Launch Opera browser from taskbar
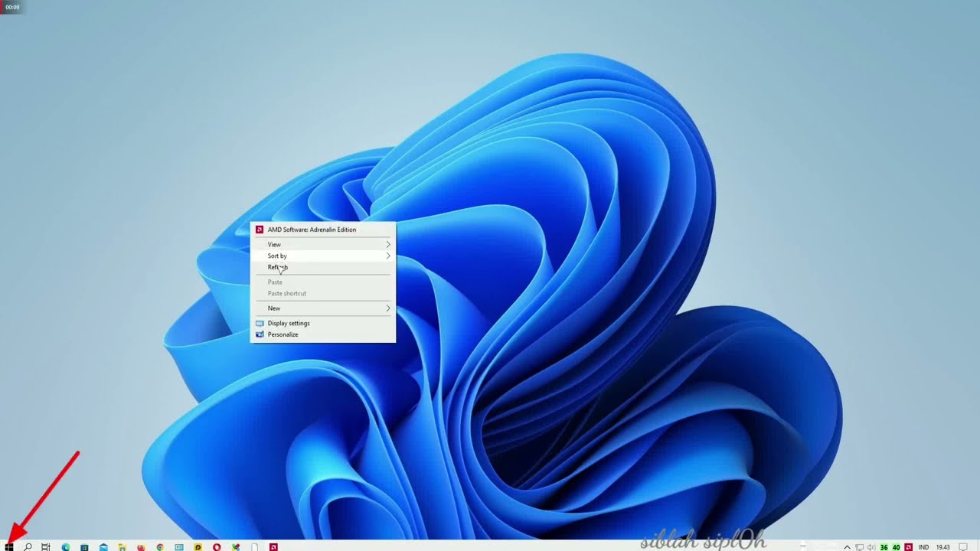The width and height of the screenshot is (980, 551). click(x=217, y=547)
